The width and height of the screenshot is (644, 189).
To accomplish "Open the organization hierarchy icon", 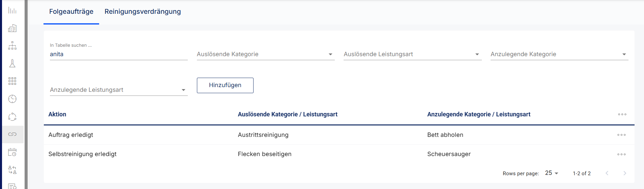I will tap(12, 46).
